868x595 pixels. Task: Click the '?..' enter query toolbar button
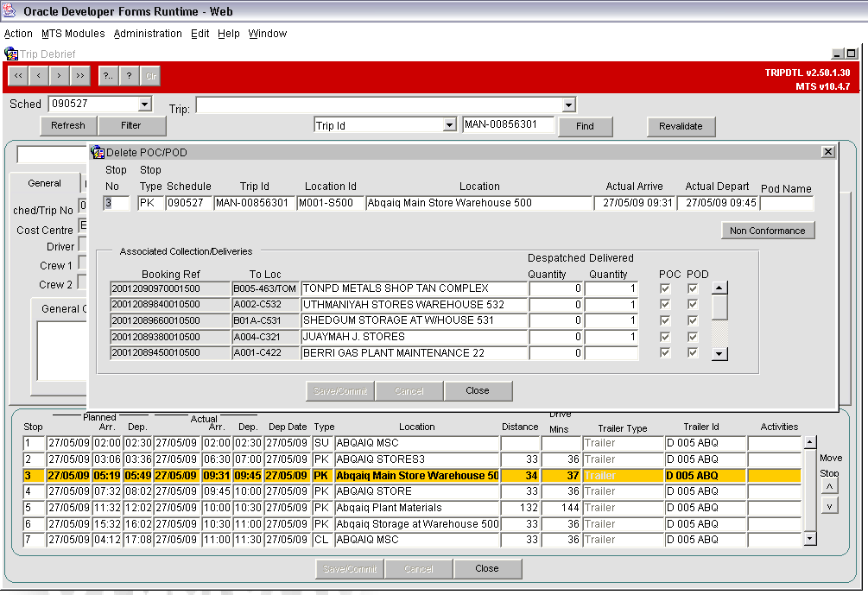(109, 76)
